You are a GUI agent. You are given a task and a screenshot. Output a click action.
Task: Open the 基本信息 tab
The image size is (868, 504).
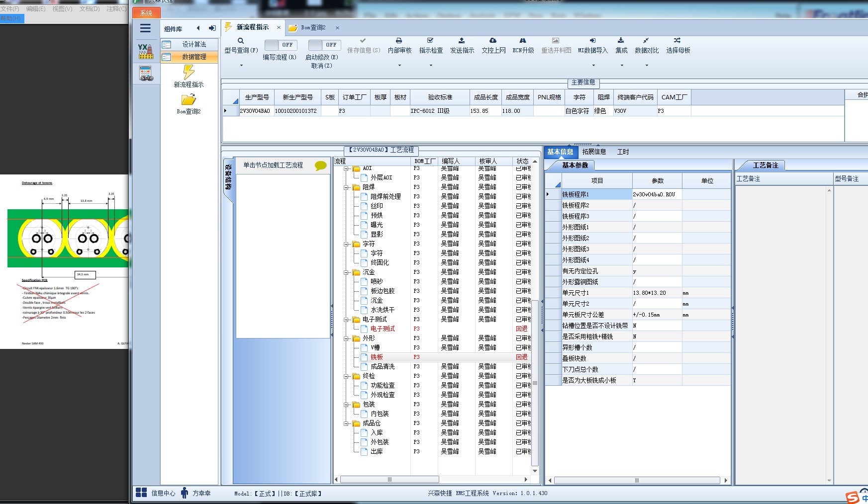[560, 152]
